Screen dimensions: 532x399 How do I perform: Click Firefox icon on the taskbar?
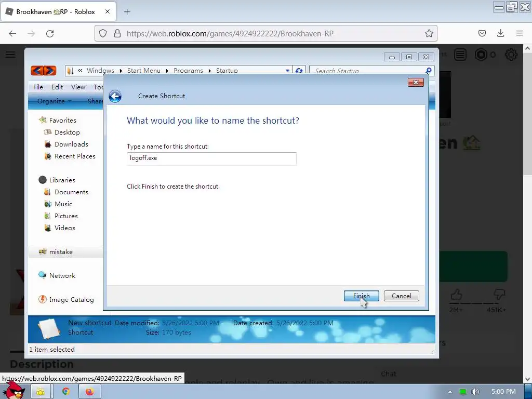point(89,392)
